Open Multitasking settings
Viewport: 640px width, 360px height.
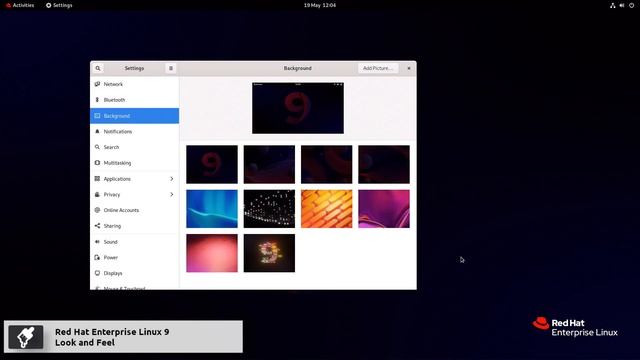[134, 162]
